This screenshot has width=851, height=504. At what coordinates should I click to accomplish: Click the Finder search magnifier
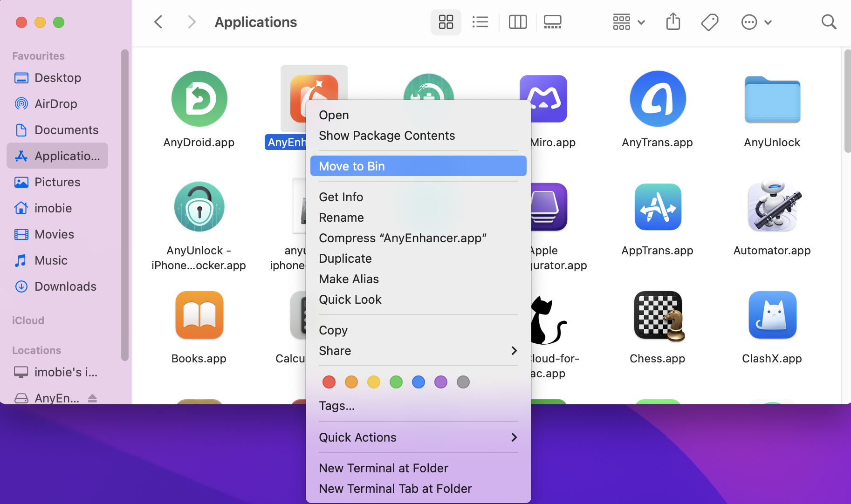point(829,22)
